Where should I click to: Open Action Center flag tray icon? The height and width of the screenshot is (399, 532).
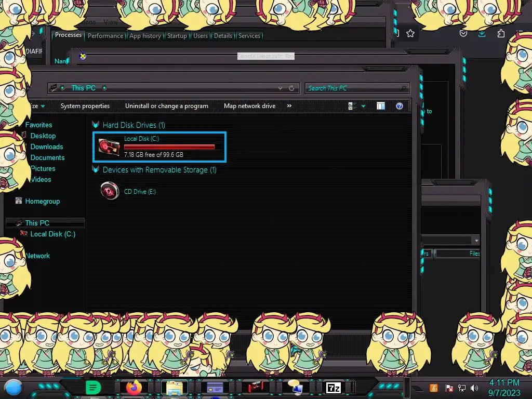tap(449, 388)
